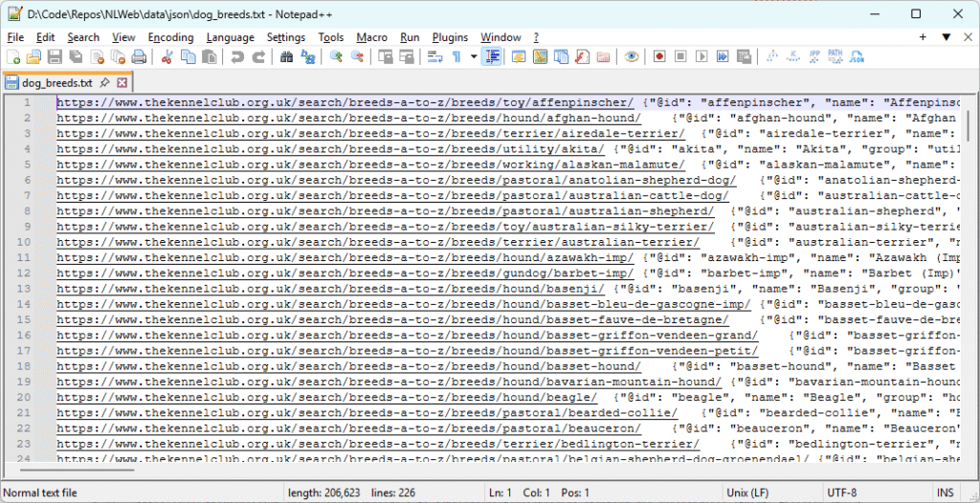The width and height of the screenshot is (980, 503).
Task: Open the File menu
Action: (15, 37)
